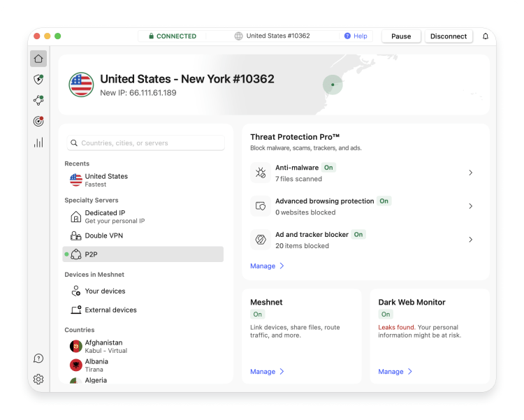
Task: Open settings gear in sidebar
Action: (x=38, y=379)
